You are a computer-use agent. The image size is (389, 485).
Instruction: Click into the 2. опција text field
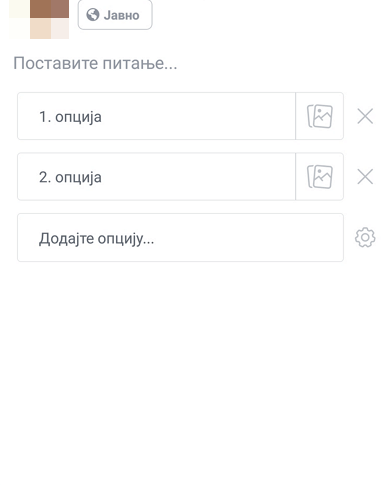coord(156,177)
